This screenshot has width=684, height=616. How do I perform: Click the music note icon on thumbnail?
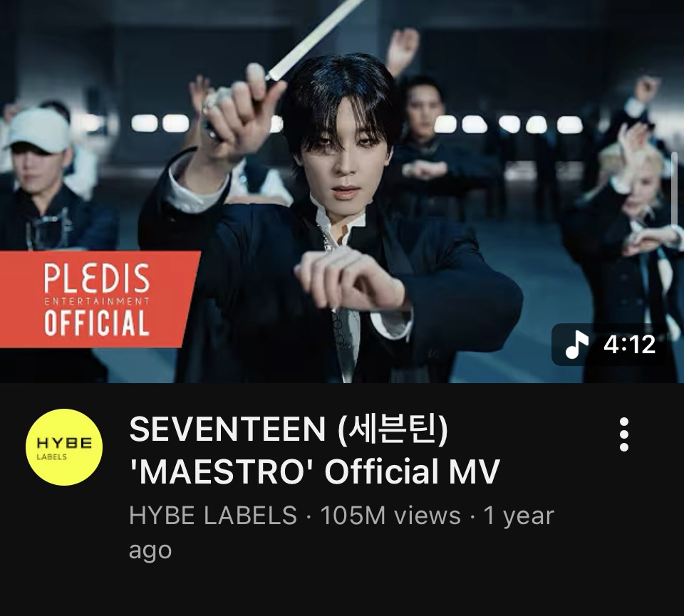(576, 345)
